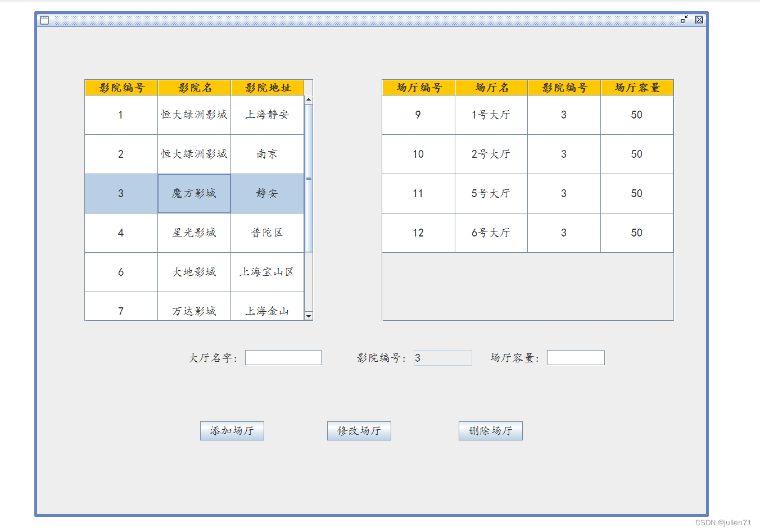This screenshot has width=760, height=532.
Task: Select hall number 10 cell
Action: [419, 154]
